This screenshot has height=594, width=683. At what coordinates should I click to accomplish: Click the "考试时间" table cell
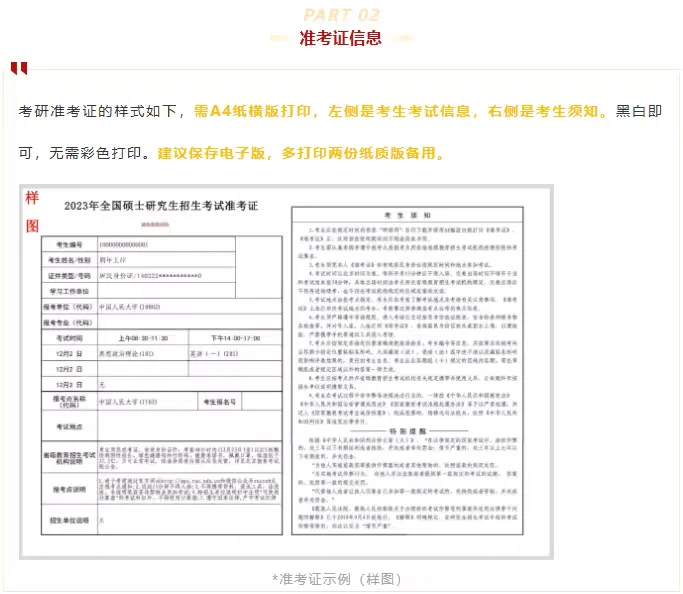tap(69, 338)
